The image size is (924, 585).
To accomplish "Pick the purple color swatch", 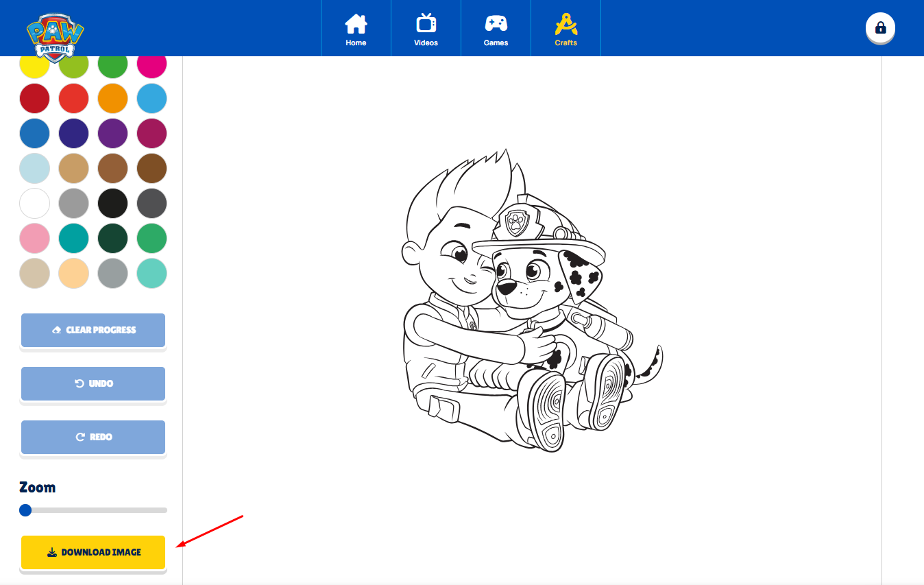I will point(113,134).
